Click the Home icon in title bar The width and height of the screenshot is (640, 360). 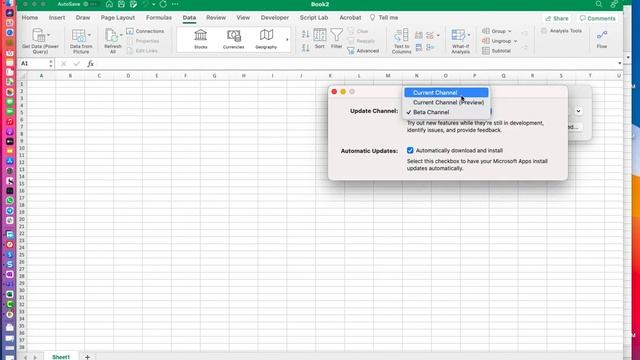coord(109,4)
